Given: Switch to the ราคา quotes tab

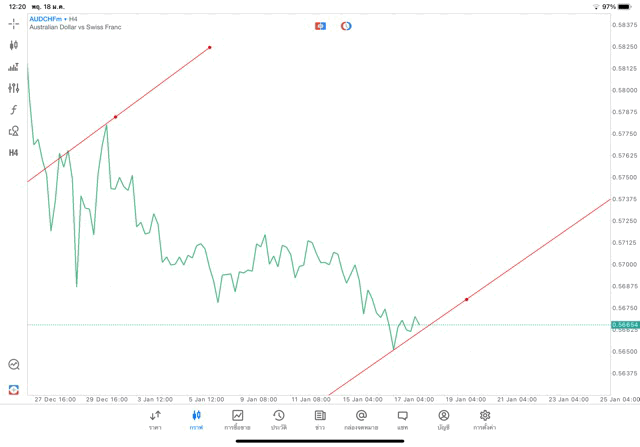Looking at the screenshot, I should point(155,419).
